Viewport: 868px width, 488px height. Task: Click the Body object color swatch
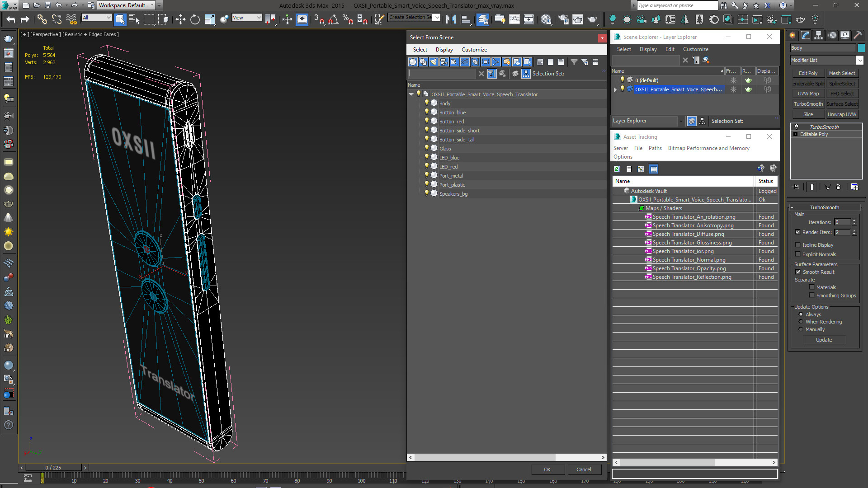tap(861, 48)
